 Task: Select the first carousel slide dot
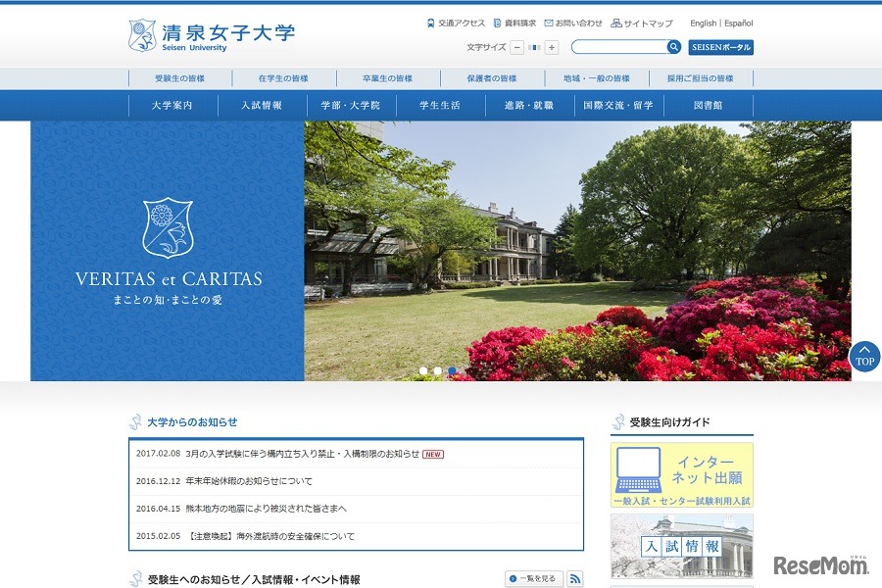click(423, 370)
